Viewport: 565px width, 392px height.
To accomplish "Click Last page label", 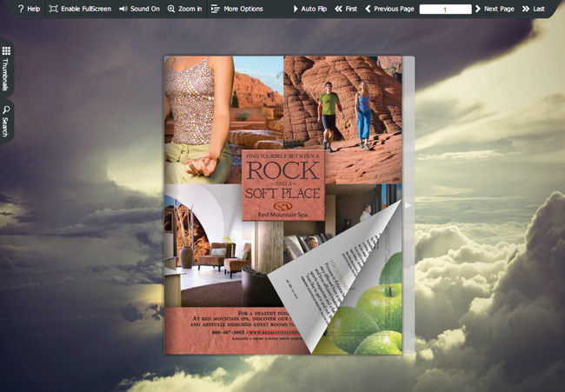I will click(539, 9).
